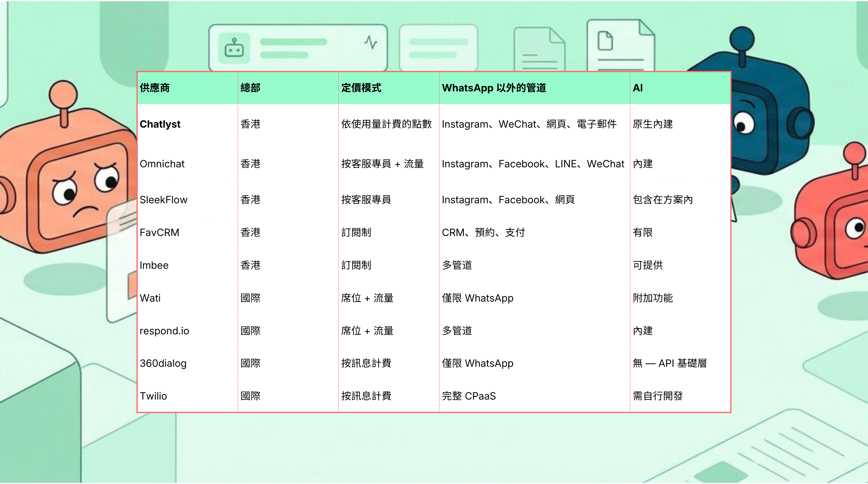868x484 pixels.
Task: Click respond.io's 多管道 cell
Action: [535, 331]
